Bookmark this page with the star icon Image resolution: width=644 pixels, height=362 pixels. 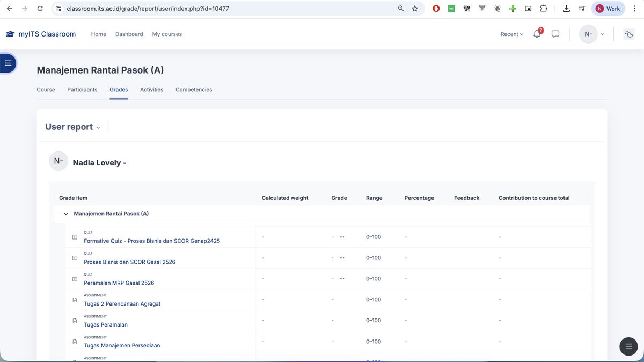[x=415, y=9]
